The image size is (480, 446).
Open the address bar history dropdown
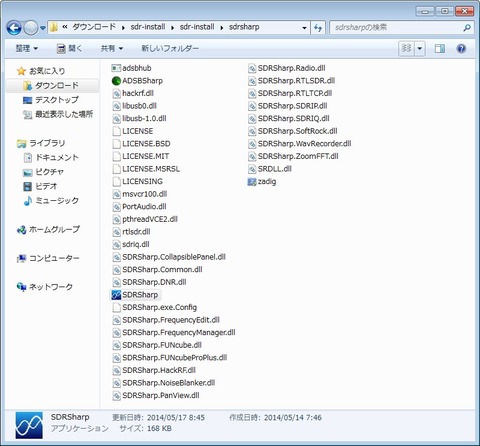[304, 28]
